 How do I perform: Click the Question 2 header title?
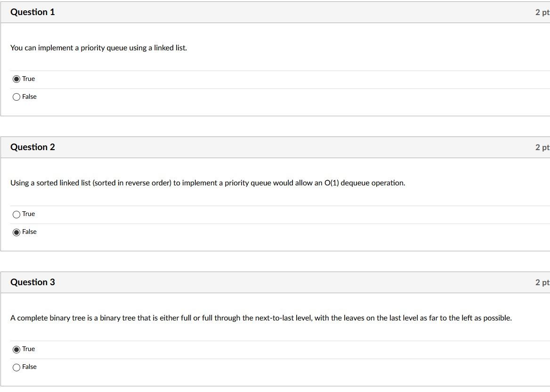(32, 147)
